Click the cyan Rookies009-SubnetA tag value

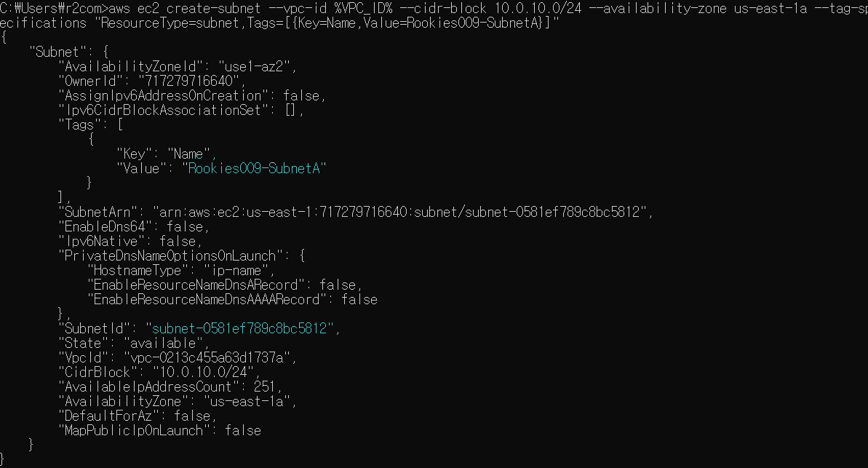pyautogui.click(x=254, y=168)
